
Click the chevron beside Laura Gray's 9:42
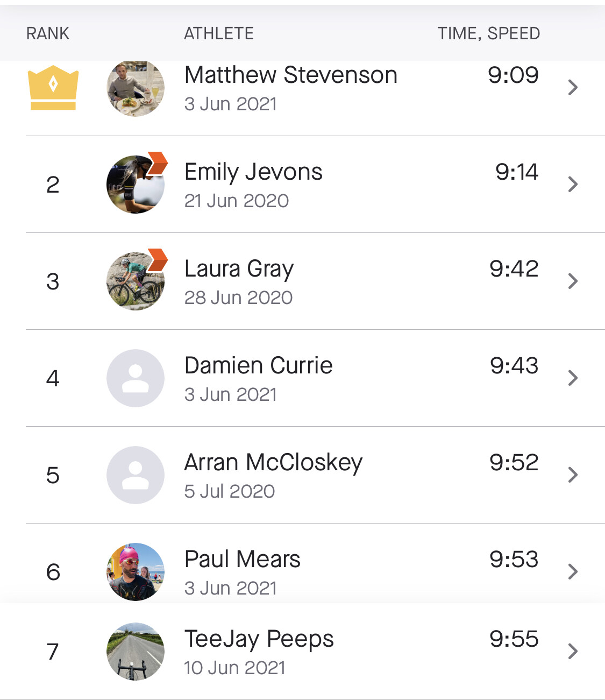coord(573,281)
